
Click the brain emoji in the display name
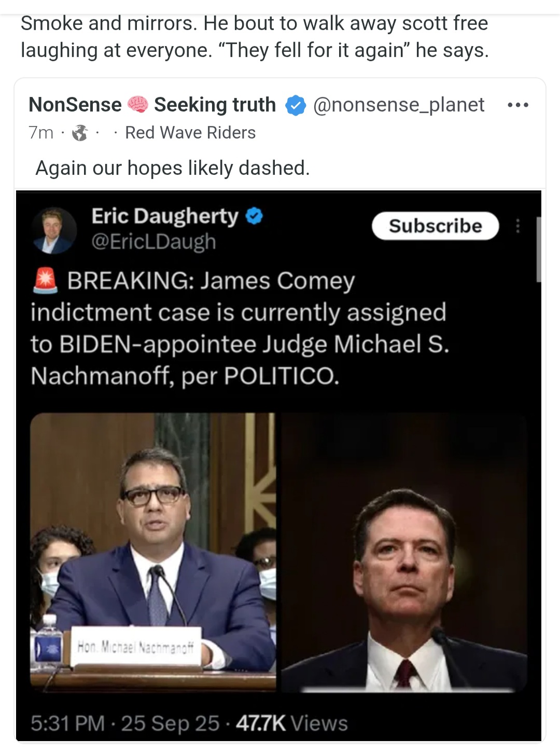[137, 105]
